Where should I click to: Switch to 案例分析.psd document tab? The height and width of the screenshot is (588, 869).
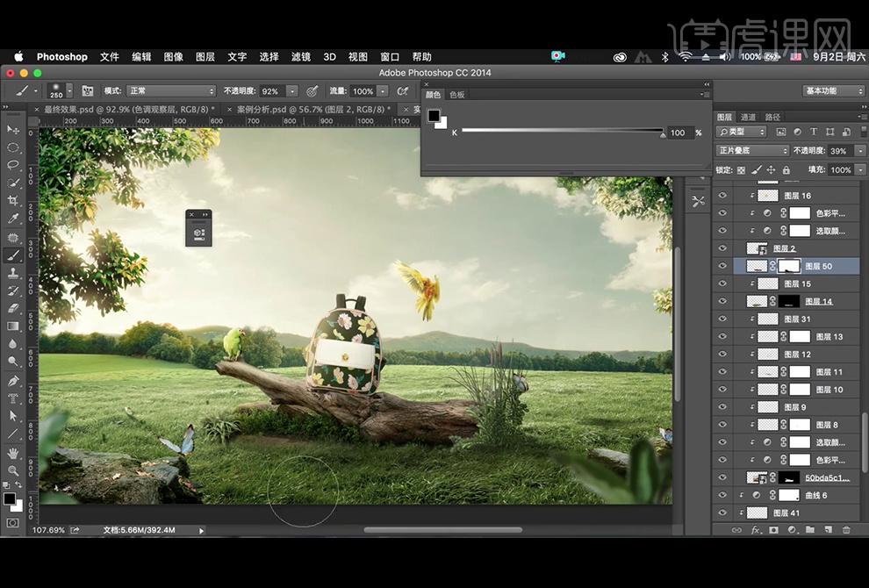coord(312,110)
